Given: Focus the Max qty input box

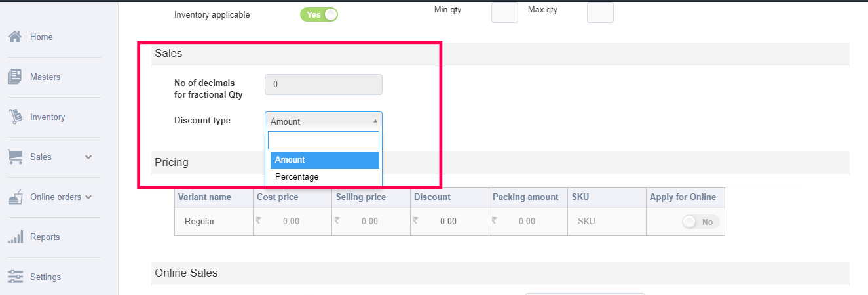Looking at the screenshot, I should 600,12.
